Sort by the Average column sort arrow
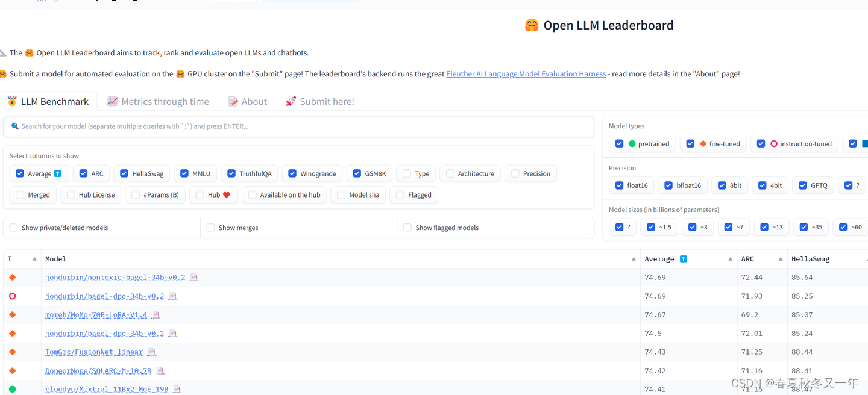The height and width of the screenshot is (395, 868). pyautogui.click(x=730, y=259)
